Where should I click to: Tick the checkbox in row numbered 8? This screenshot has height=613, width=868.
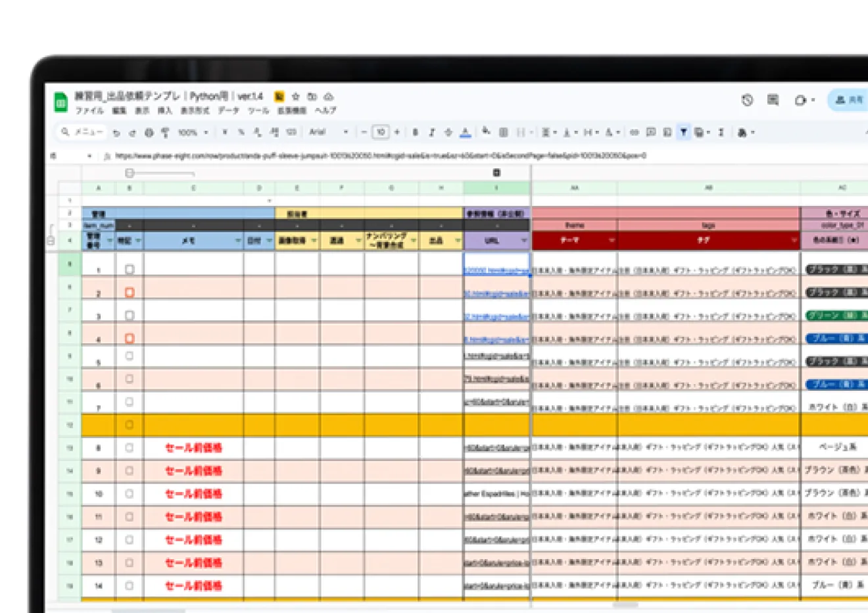click(130, 448)
